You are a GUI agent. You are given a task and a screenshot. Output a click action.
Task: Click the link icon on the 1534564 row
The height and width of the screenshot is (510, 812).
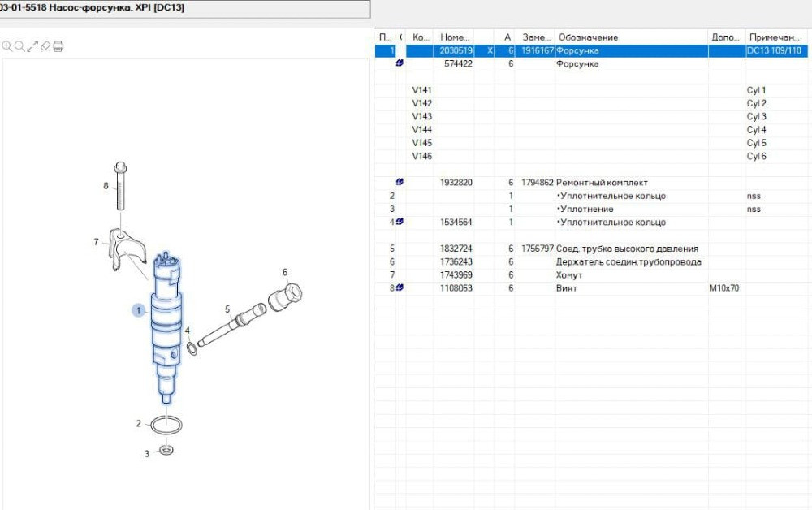click(399, 223)
